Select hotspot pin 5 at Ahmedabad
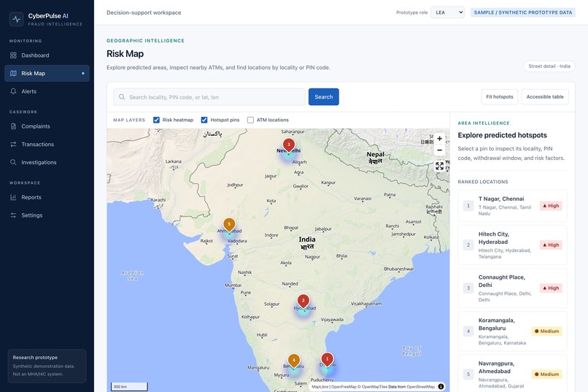This screenshot has width=588, height=392. 229,225
